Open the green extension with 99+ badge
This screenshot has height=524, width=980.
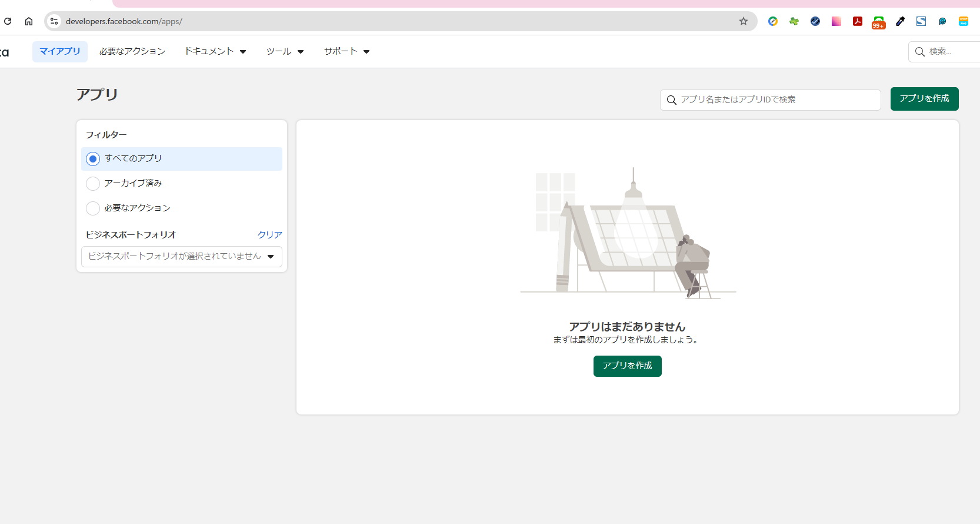point(879,22)
